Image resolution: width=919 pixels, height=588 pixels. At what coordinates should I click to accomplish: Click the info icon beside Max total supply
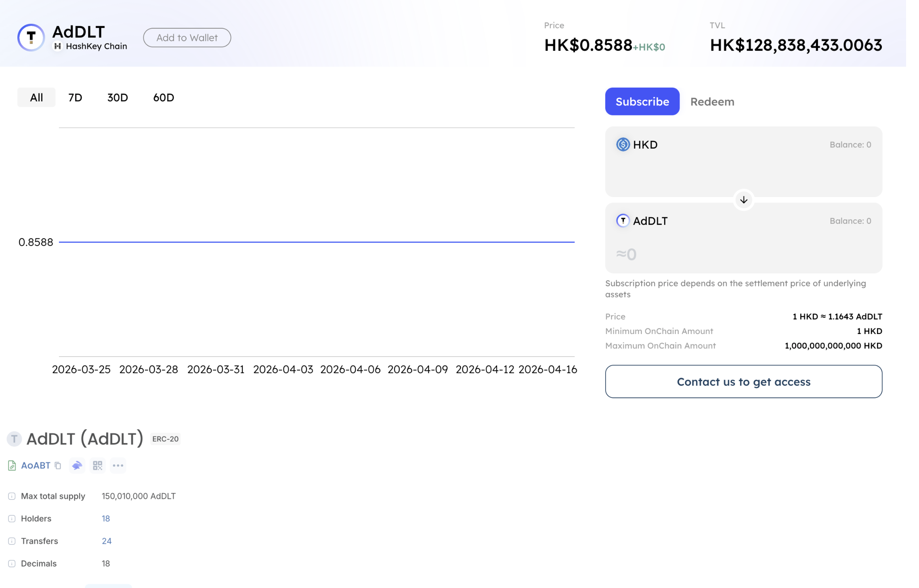(12, 496)
